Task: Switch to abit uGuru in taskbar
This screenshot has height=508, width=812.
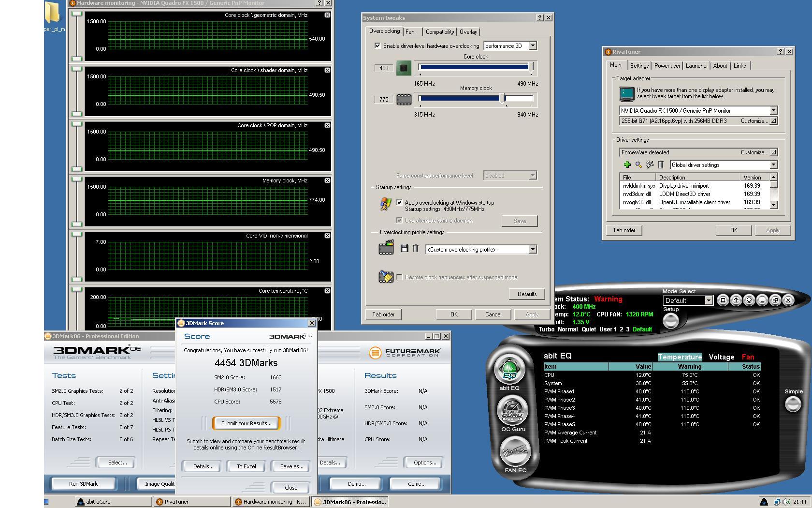Action: (113, 502)
